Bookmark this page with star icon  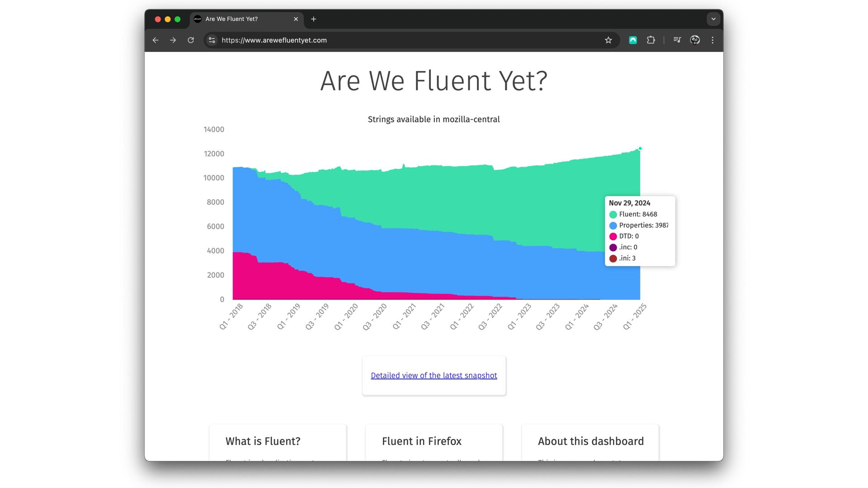coord(609,40)
